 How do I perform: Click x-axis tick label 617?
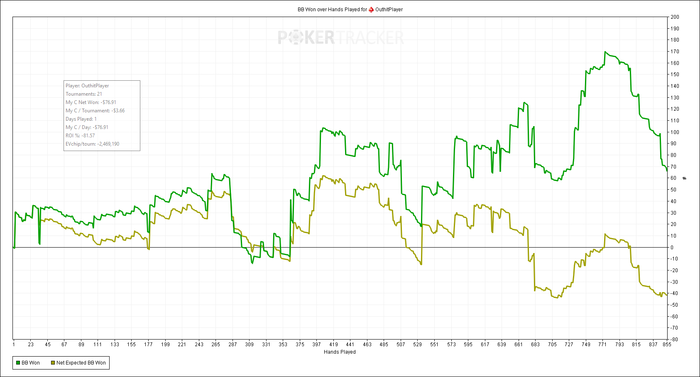pyautogui.click(x=485, y=344)
